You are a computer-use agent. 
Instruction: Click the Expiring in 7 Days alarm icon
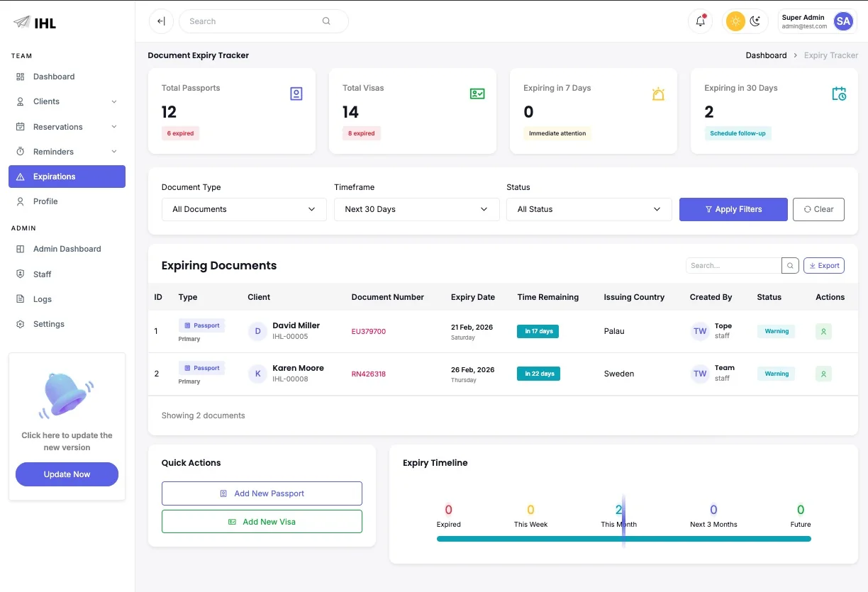point(658,94)
